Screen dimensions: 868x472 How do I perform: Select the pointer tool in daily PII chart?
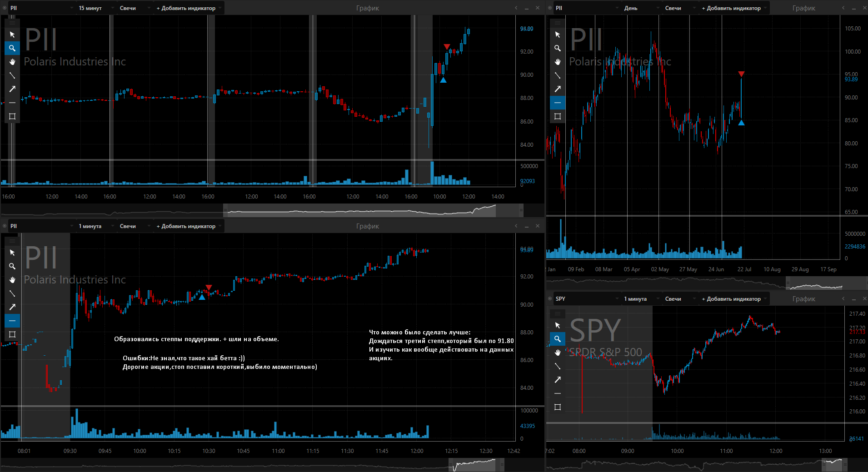point(558,35)
